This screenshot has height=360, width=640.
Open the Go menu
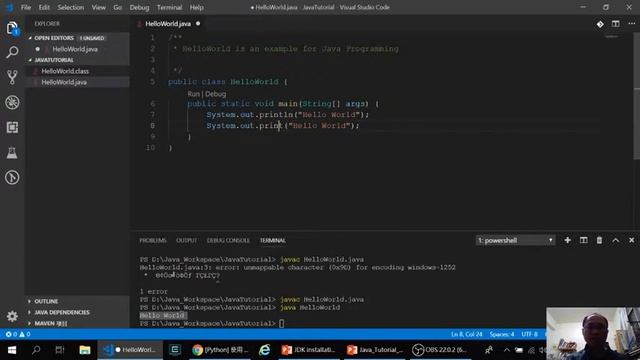pos(118,7)
